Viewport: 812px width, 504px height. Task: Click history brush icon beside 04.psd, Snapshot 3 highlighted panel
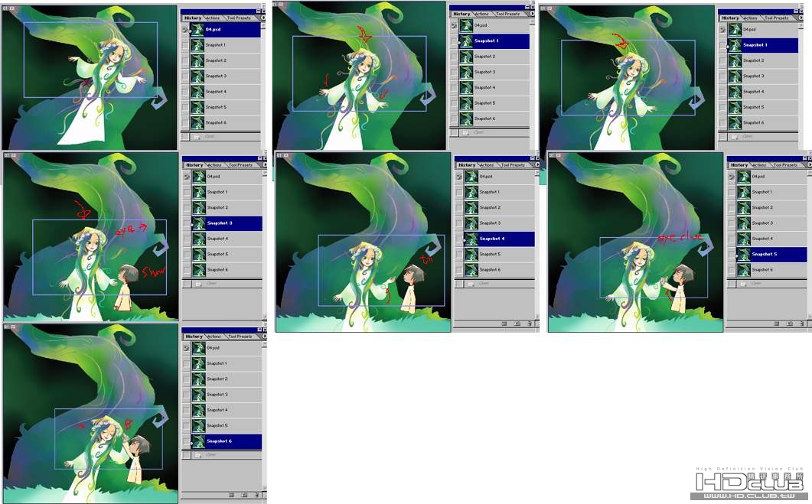[187, 177]
